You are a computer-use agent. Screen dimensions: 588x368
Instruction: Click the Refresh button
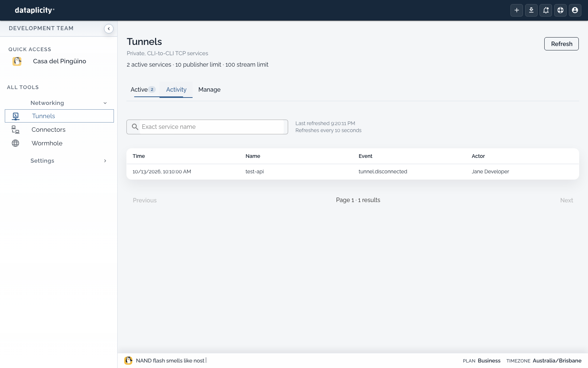pyautogui.click(x=562, y=44)
